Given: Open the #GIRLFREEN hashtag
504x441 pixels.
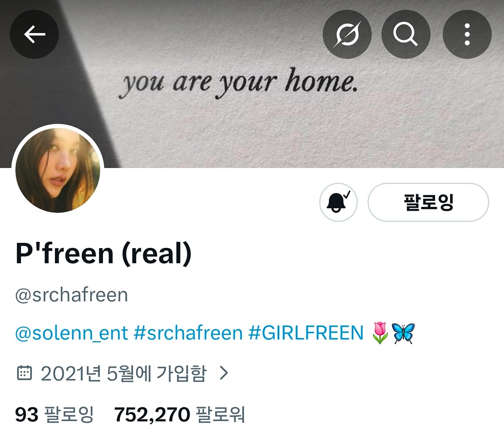Looking at the screenshot, I should 306,333.
